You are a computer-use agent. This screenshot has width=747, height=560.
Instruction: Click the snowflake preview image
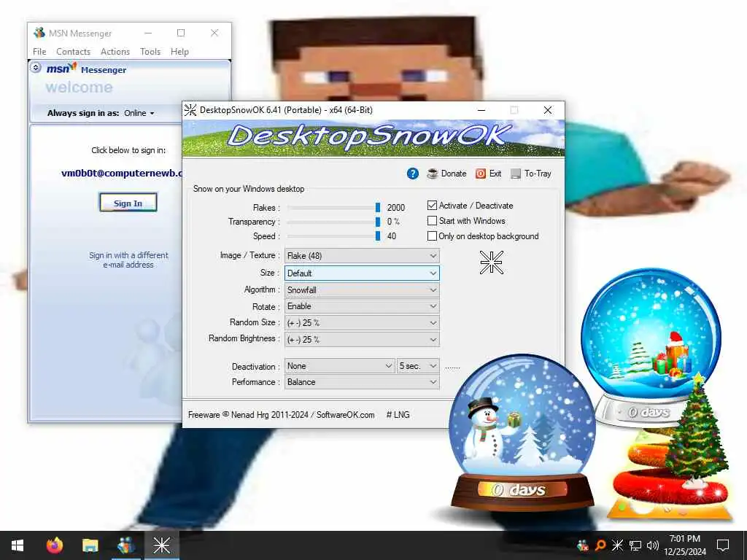(x=491, y=262)
